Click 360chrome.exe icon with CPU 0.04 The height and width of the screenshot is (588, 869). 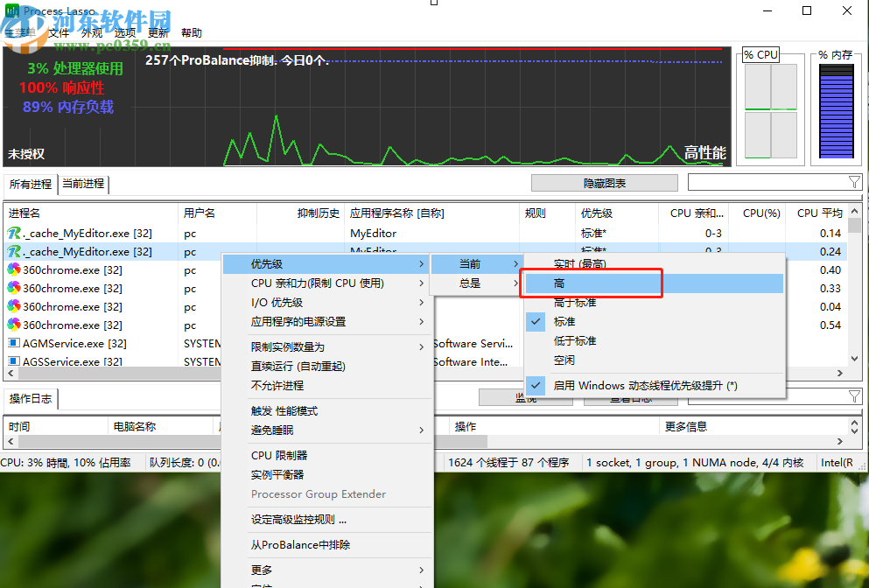14,306
